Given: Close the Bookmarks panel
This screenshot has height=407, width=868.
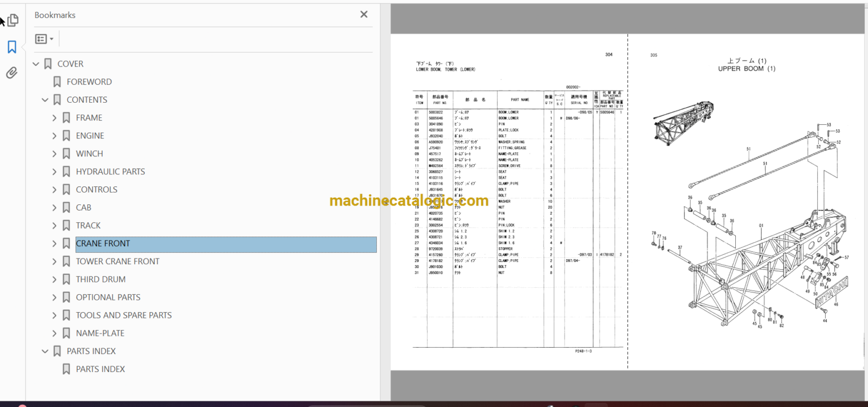Looking at the screenshot, I should click(x=363, y=14).
